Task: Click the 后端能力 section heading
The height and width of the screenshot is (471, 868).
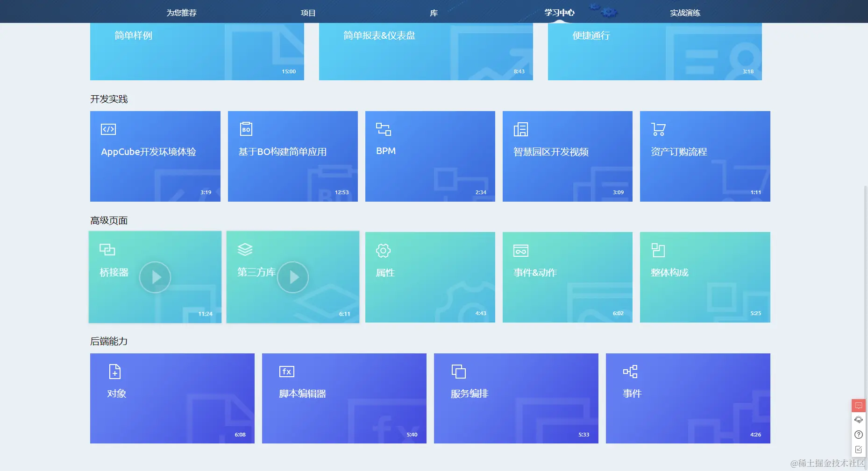Action: coord(109,341)
